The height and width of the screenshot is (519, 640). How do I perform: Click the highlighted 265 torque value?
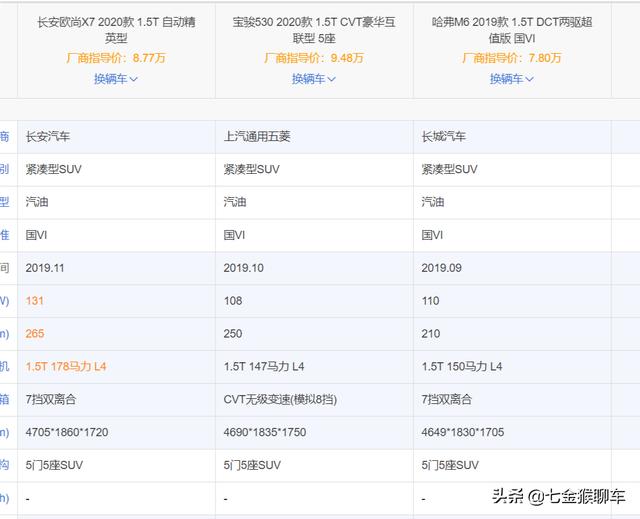pyautogui.click(x=35, y=334)
